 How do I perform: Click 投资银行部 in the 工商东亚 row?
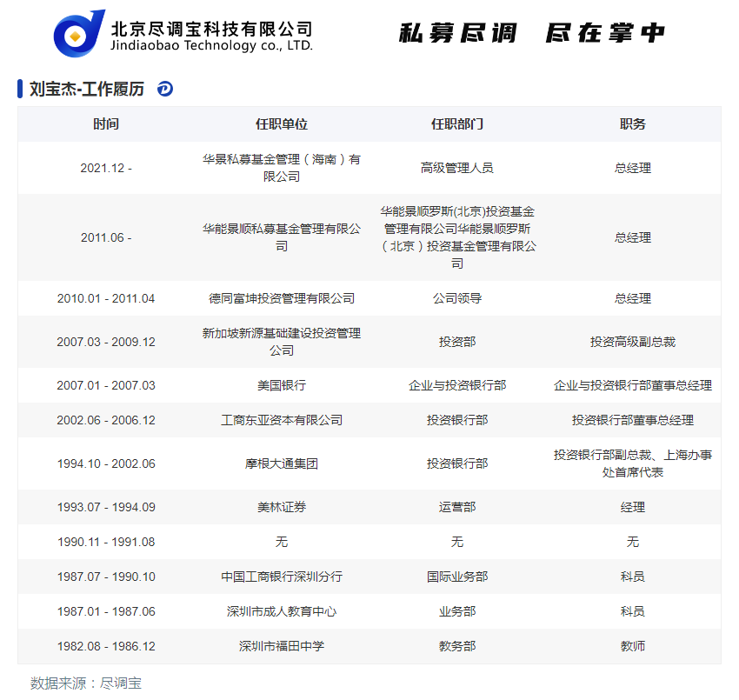(x=457, y=420)
